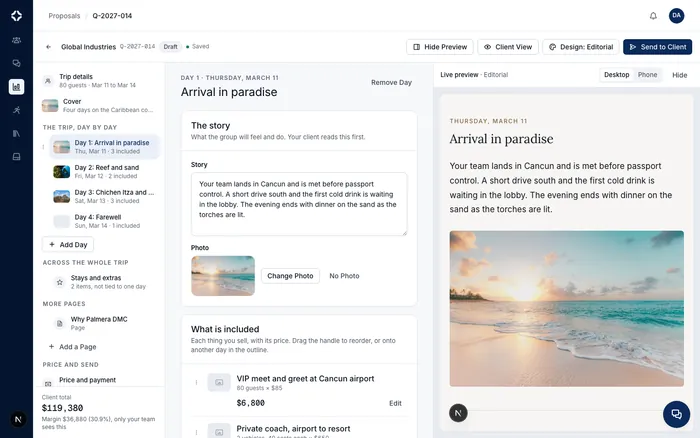
Task: Click drag handle for Private coach item
Action: (x=196, y=432)
